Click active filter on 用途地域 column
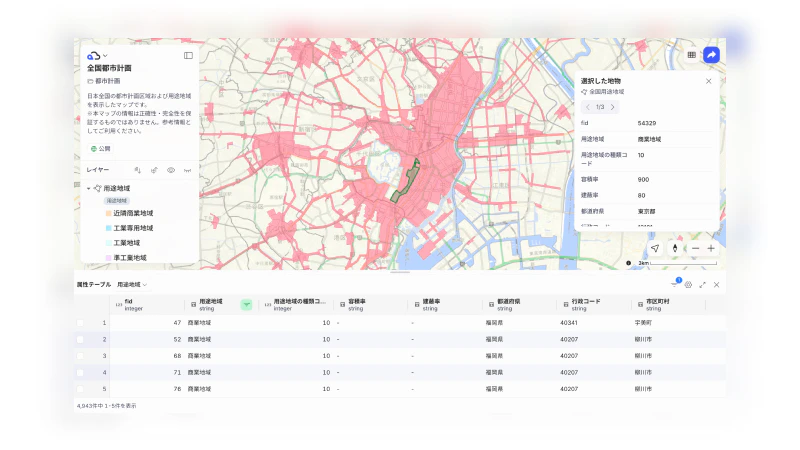Viewport: 800px width, 450px height. [246, 305]
